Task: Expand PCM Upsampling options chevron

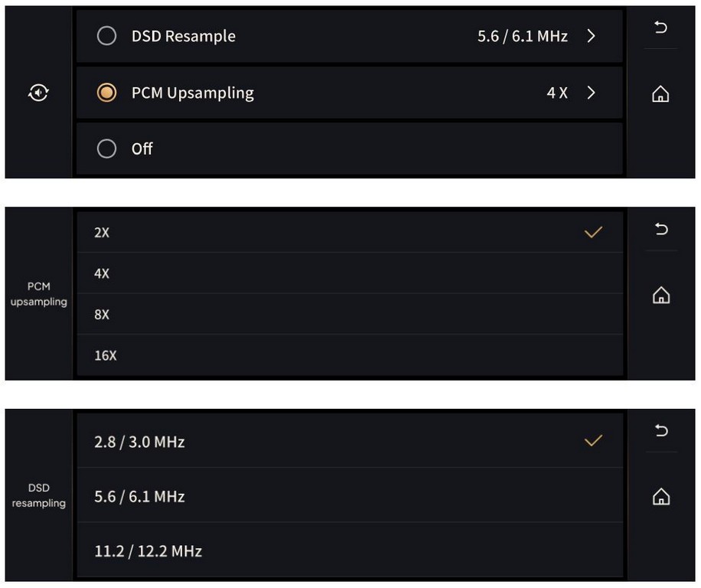Action: click(x=591, y=93)
